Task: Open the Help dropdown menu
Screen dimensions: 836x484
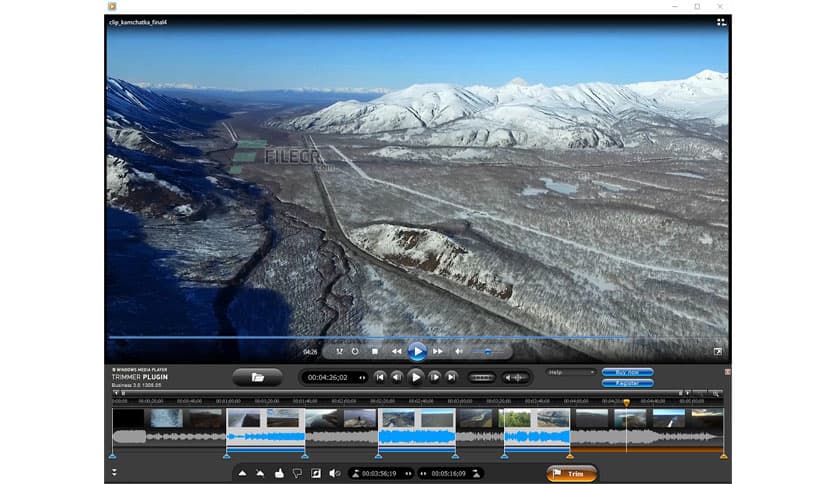Action: tap(571, 372)
